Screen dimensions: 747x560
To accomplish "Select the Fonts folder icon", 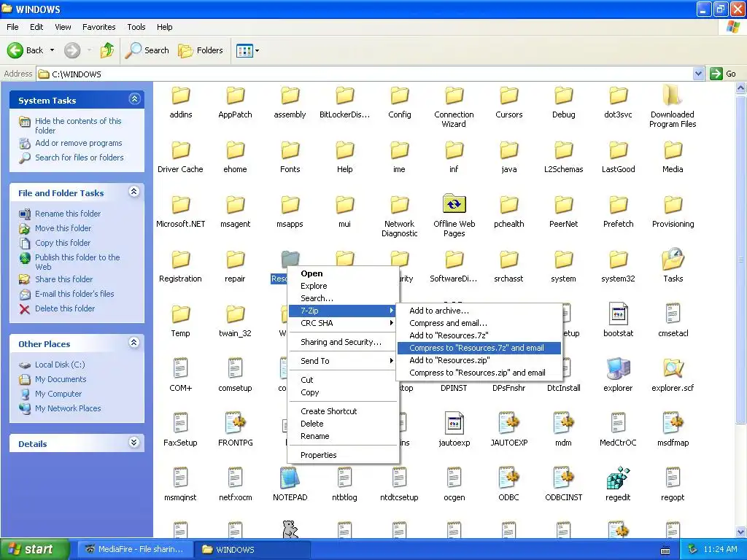I will tap(290, 150).
